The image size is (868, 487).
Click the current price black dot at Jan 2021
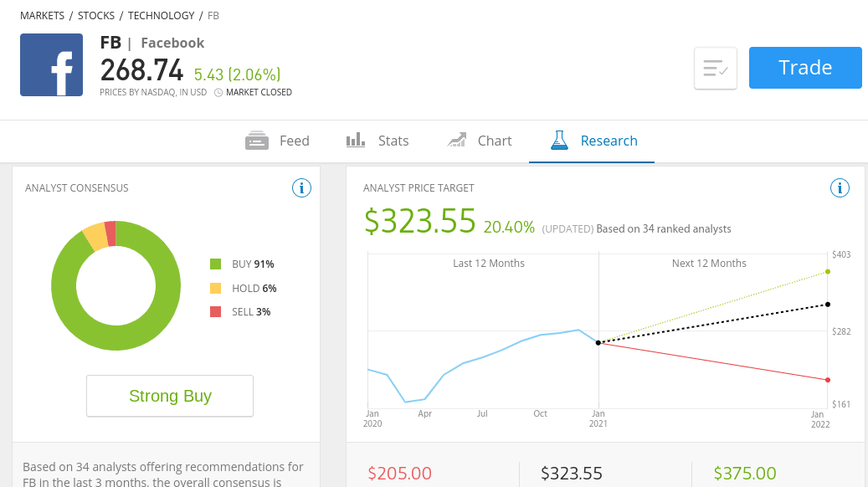point(598,342)
